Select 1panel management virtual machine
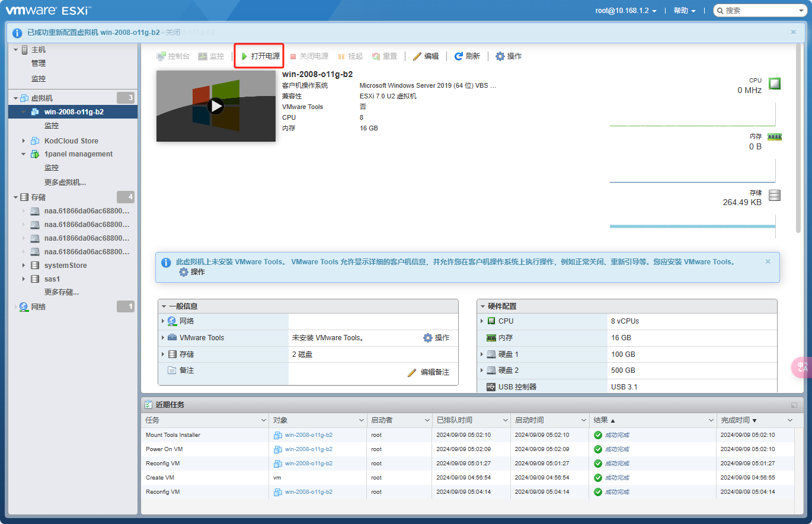The width and height of the screenshot is (812, 524). click(78, 154)
